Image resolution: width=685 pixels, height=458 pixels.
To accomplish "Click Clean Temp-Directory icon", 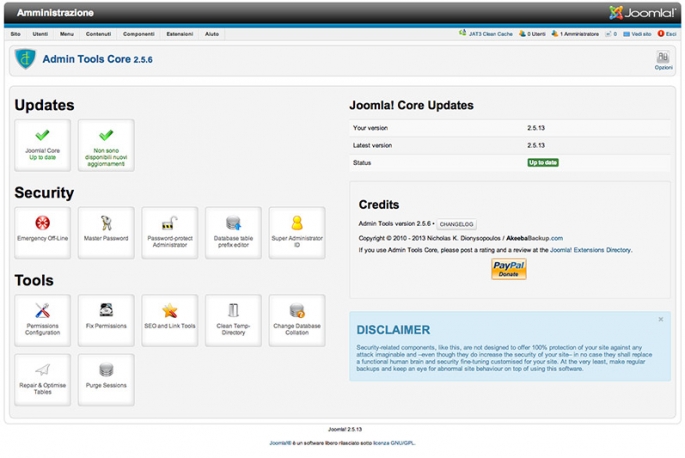I will click(x=233, y=319).
